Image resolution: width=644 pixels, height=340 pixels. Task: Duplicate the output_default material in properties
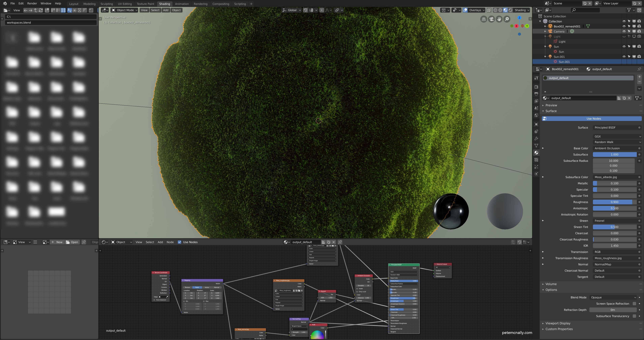(x=624, y=98)
